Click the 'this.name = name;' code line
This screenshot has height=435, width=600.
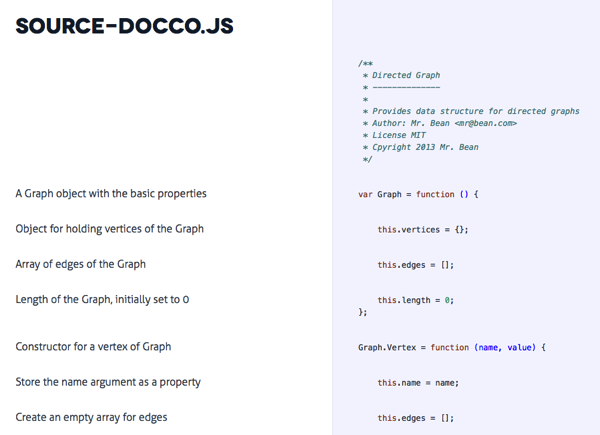coord(417,383)
